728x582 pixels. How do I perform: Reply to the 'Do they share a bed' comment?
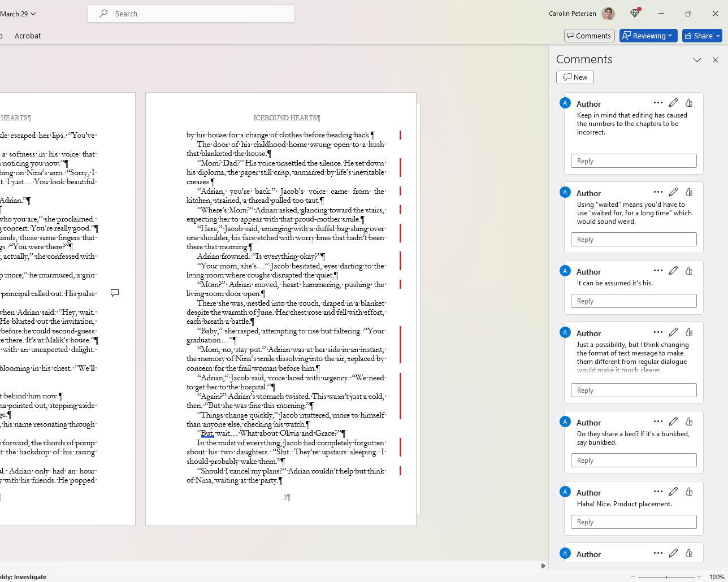(x=634, y=461)
